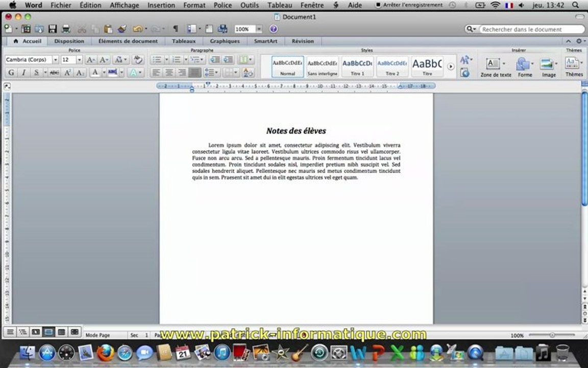Click the zoom slider at bottom right

pos(552,335)
